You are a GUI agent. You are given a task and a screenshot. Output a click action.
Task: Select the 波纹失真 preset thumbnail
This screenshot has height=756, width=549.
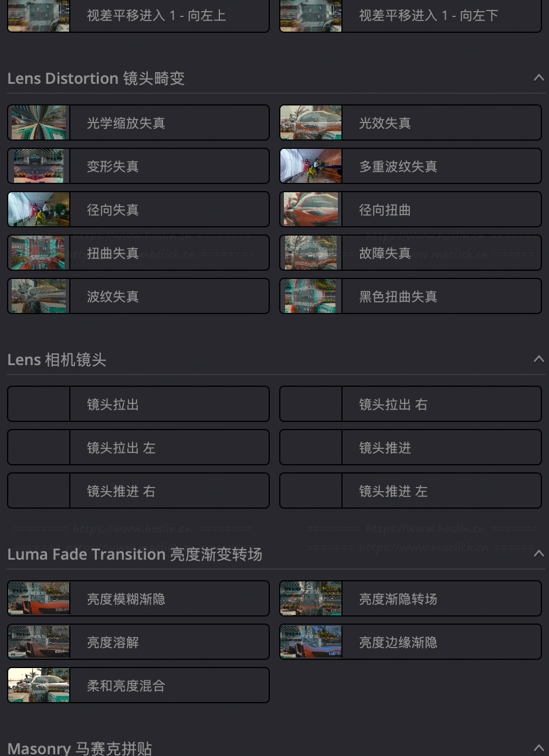click(39, 296)
